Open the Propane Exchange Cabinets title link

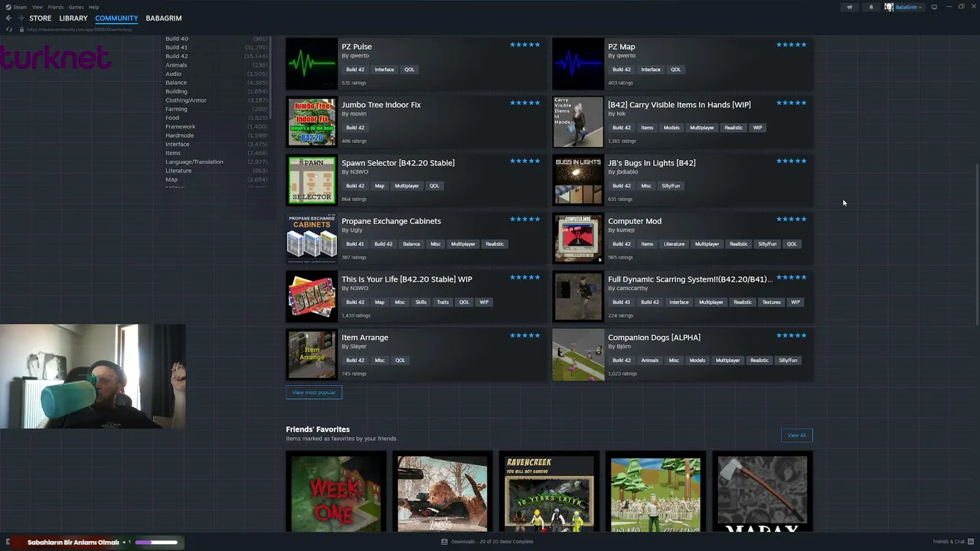pos(391,221)
